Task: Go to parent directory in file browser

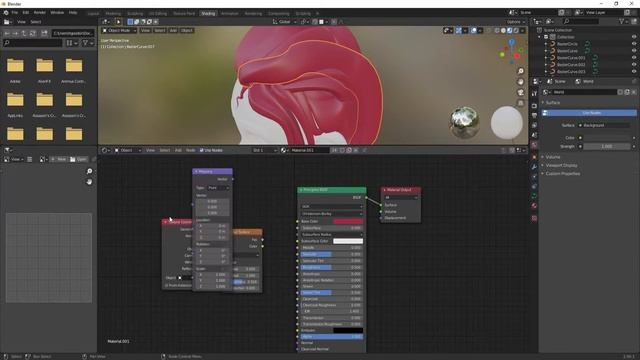Action: [24, 33]
